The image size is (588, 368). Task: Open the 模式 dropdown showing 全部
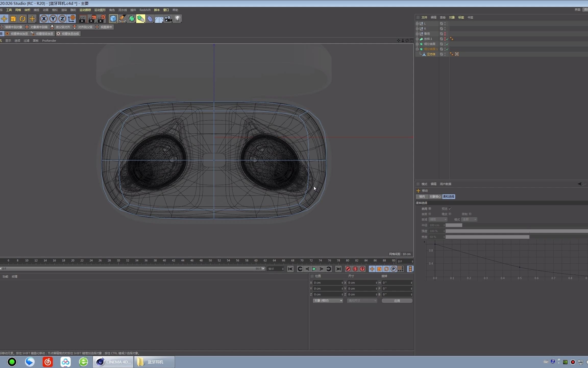pyautogui.click(x=469, y=220)
